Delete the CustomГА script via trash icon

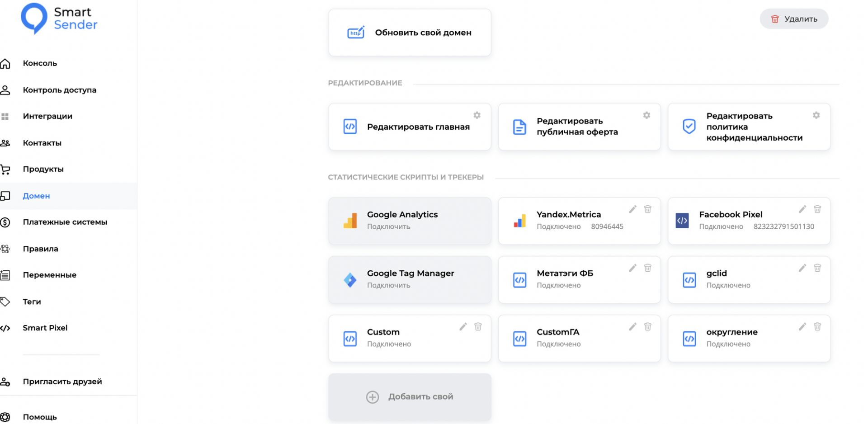(x=647, y=327)
